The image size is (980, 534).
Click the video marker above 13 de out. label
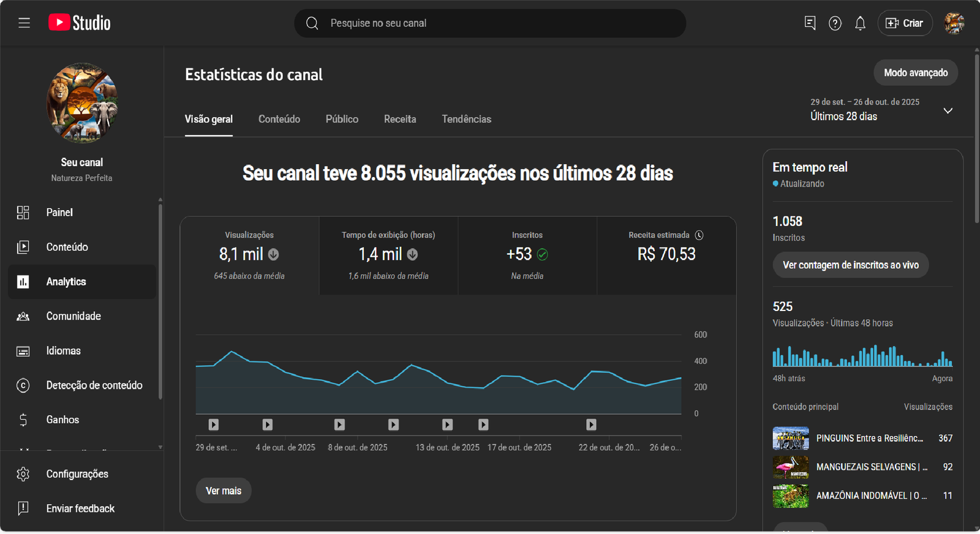pyautogui.click(x=448, y=424)
